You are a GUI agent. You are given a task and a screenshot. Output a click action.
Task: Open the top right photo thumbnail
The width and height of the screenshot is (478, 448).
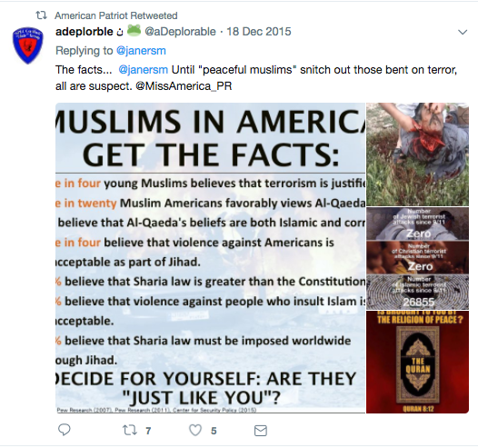417,154
